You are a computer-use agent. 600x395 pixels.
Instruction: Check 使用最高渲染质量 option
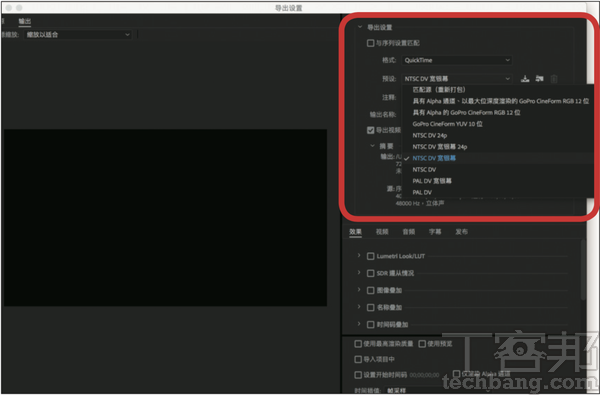358,344
